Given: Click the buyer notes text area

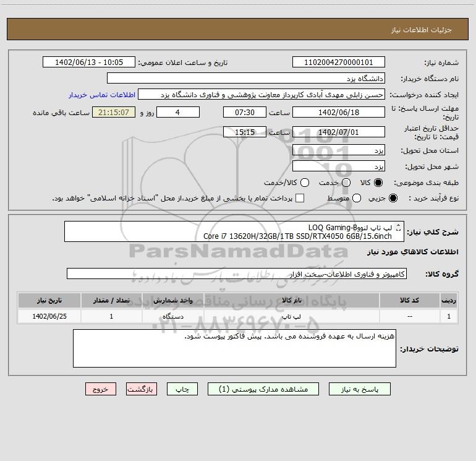Looking at the screenshot, I should (234, 348).
